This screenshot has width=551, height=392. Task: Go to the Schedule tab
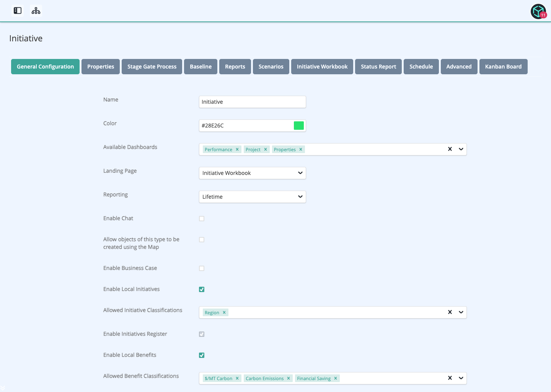[x=421, y=67]
